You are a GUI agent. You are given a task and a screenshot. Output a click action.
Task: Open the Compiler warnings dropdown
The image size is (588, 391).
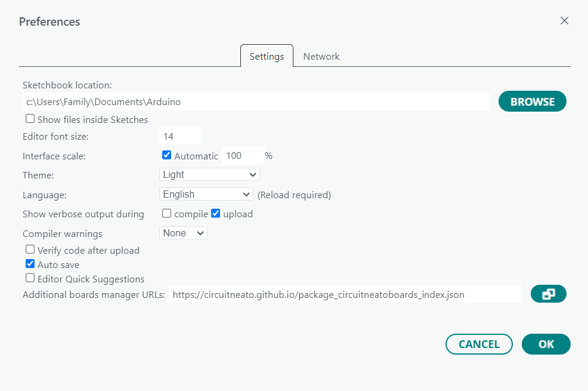pos(183,233)
